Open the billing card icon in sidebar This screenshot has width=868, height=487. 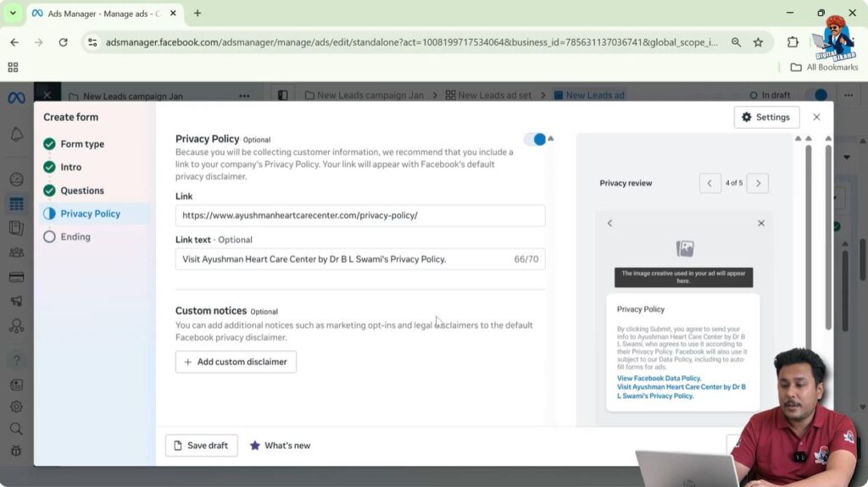17,277
